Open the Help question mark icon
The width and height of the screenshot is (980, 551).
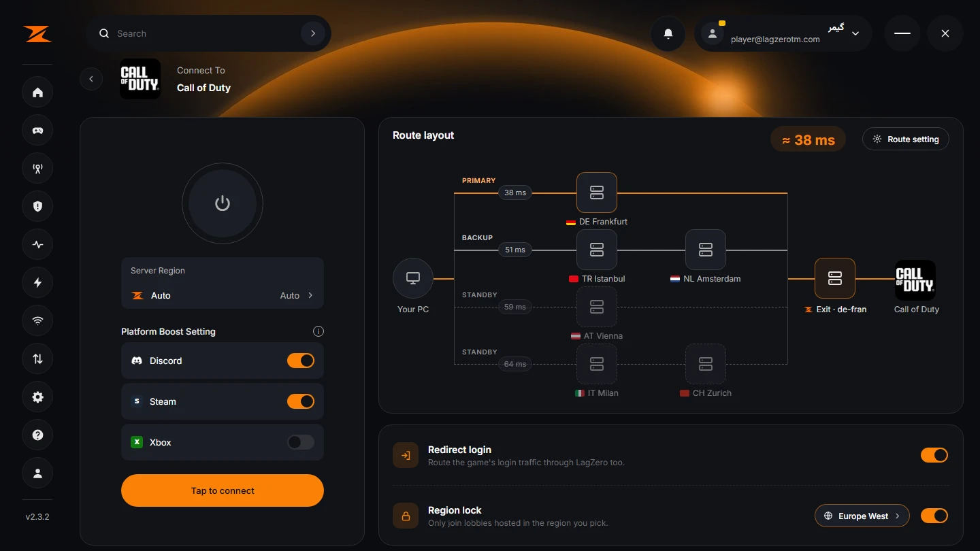point(37,435)
